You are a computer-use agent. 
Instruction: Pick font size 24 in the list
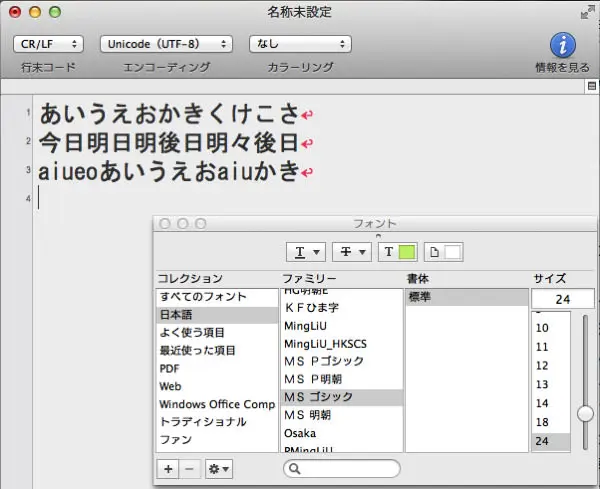click(x=551, y=441)
